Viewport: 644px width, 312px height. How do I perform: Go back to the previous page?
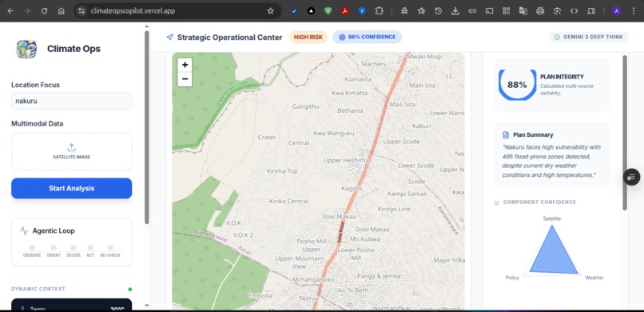pos(10,11)
